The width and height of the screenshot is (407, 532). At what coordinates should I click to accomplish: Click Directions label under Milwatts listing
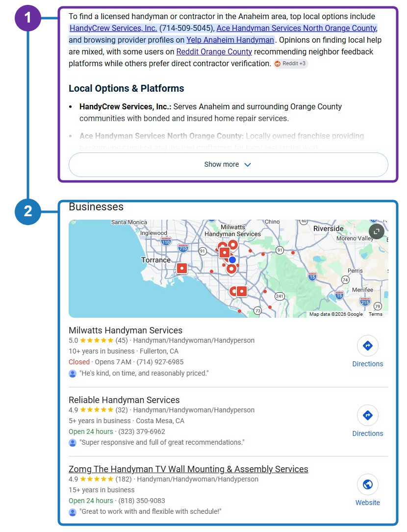coord(368,364)
